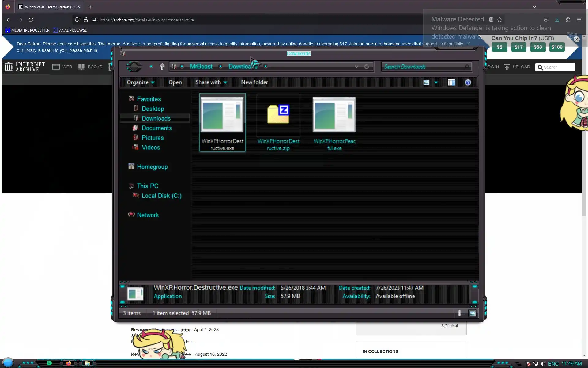
Task: Click the Firefox reload page icon
Action: pos(31,20)
